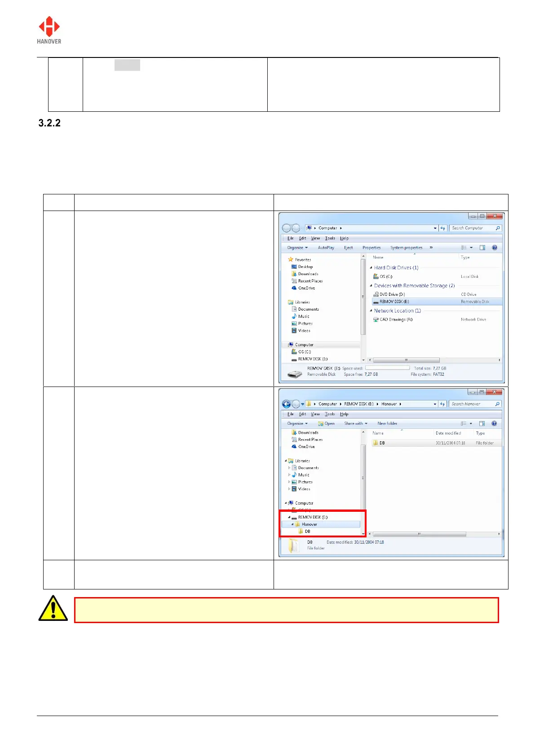This screenshot has height=756, width=535.
Task: Open Organize dropdown in the Computer window
Action: pos(298,248)
